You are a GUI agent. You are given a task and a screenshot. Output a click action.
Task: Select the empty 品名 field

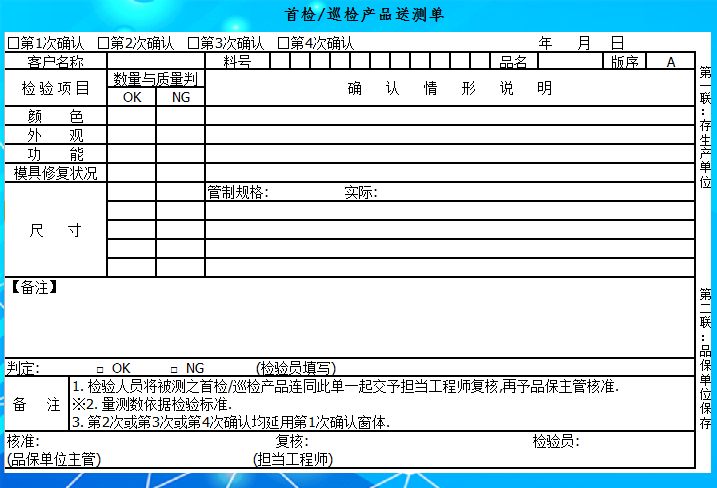[570, 61]
